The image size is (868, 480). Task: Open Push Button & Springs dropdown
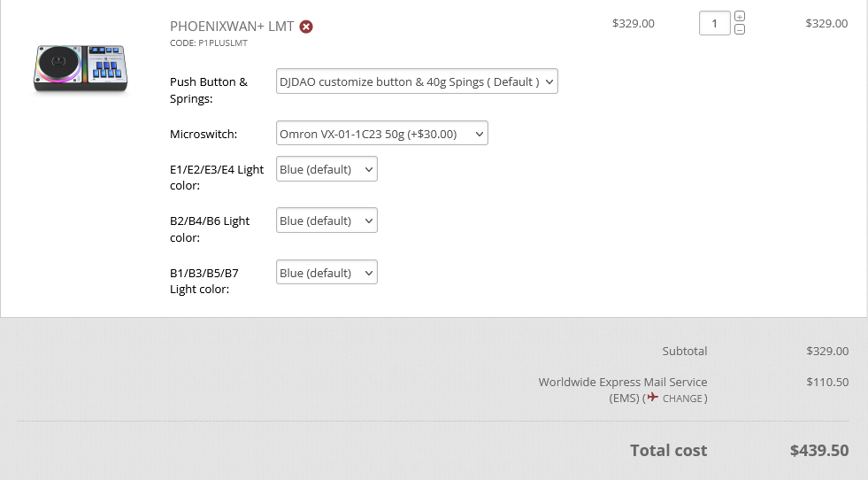click(417, 81)
